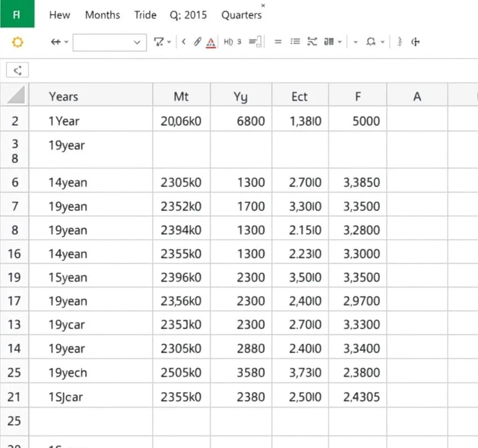Select row header 21

point(14,397)
